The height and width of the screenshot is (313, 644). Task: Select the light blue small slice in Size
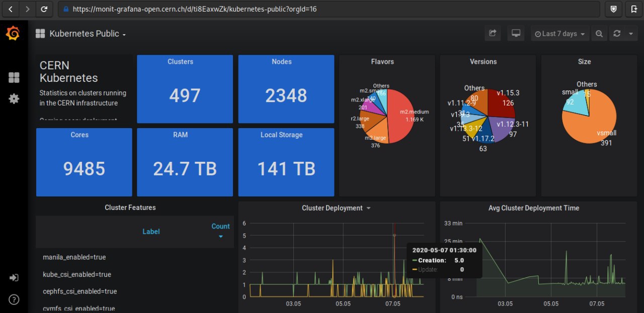click(x=575, y=104)
